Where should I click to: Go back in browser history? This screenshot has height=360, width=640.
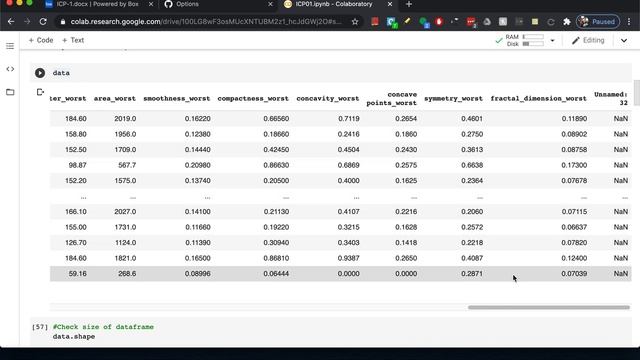tap(11, 22)
